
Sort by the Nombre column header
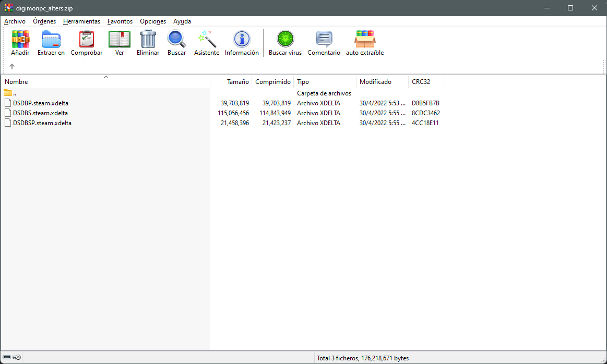tap(105, 82)
